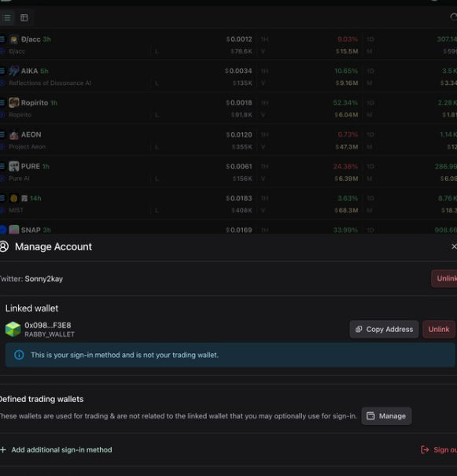
Task: Switch to the table layout view icon
Action: (24, 18)
